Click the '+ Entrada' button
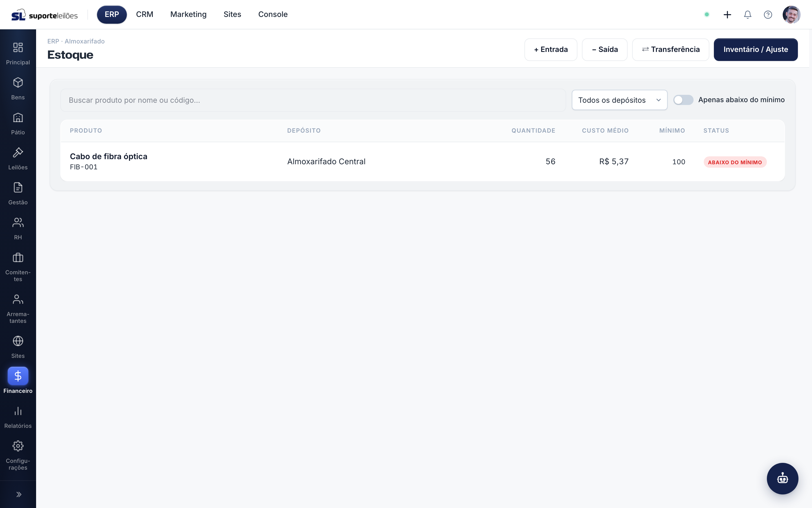This screenshot has width=812, height=508. click(551, 49)
